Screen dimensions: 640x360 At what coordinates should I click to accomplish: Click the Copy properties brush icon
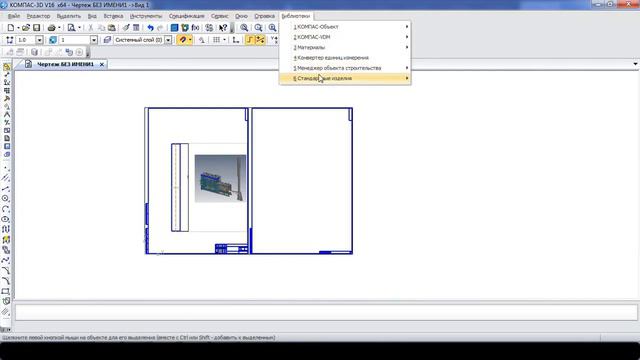pos(126,28)
